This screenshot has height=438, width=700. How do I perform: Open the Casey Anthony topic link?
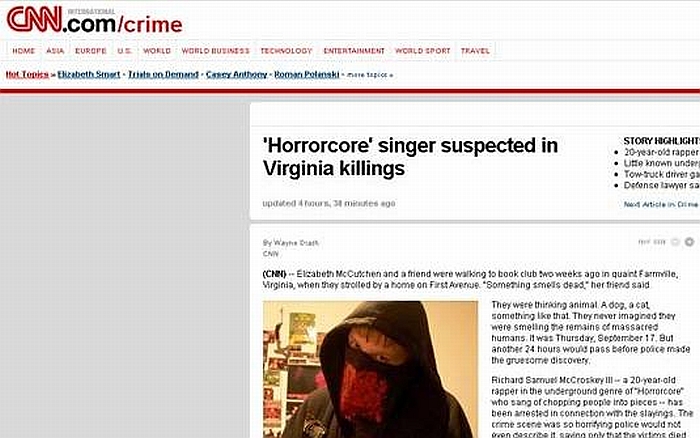click(237, 75)
